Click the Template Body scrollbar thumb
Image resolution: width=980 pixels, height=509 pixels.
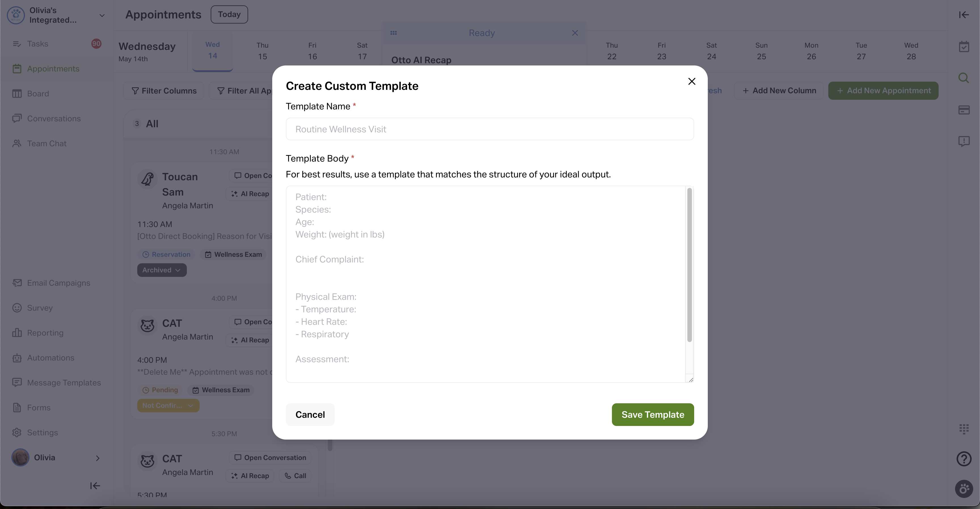point(689,265)
